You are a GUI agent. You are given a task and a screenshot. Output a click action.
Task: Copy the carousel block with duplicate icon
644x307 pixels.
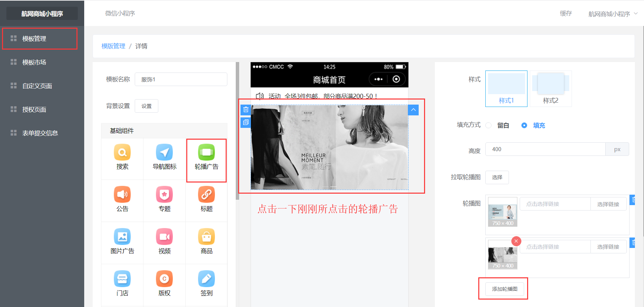coord(246,122)
